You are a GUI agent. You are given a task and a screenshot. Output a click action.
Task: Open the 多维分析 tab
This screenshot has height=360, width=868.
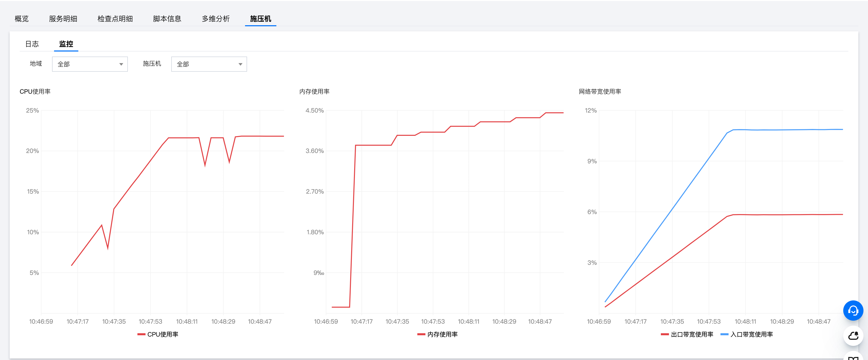tap(216, 19)
